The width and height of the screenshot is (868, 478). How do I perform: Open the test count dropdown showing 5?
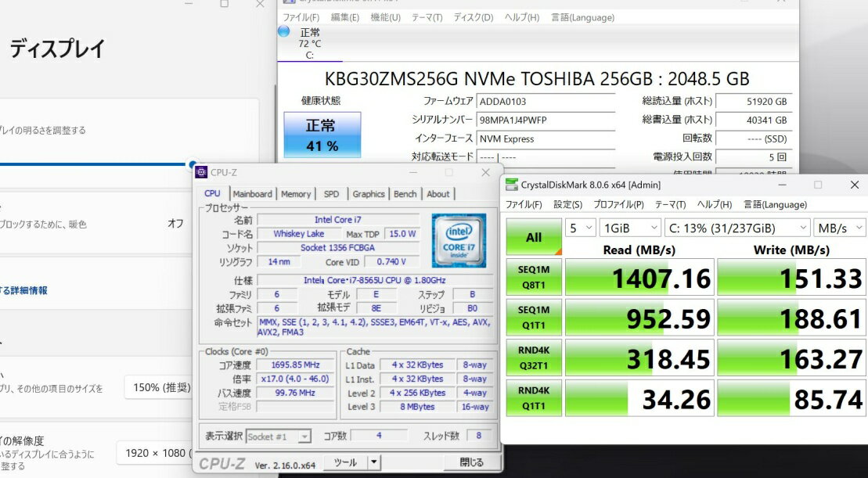(x=580, y=228)
